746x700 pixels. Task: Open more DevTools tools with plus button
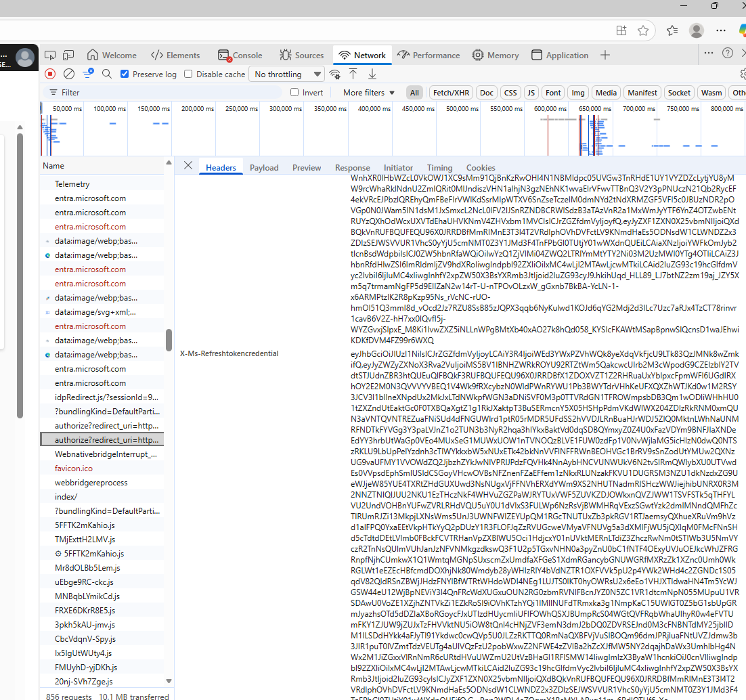pyautogui.click(x=605, y=56)
